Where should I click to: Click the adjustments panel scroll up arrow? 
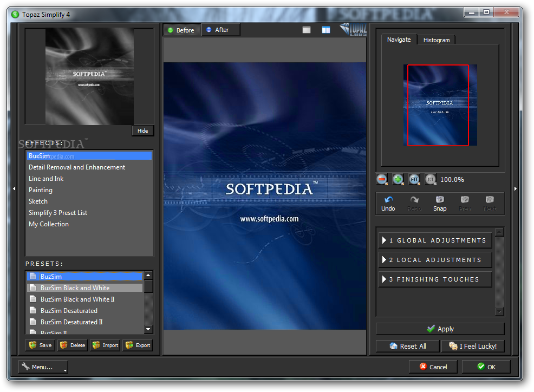tap(499, 232)
